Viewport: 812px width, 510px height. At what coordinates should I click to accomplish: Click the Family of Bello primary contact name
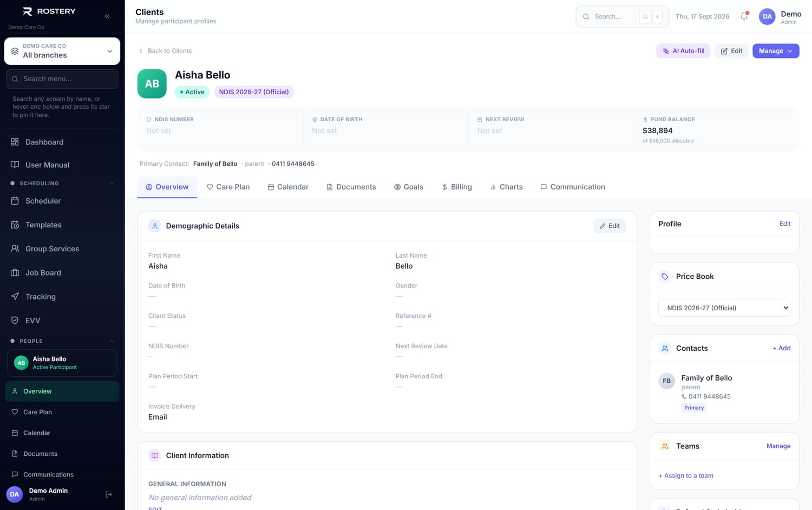coord(215,164)
